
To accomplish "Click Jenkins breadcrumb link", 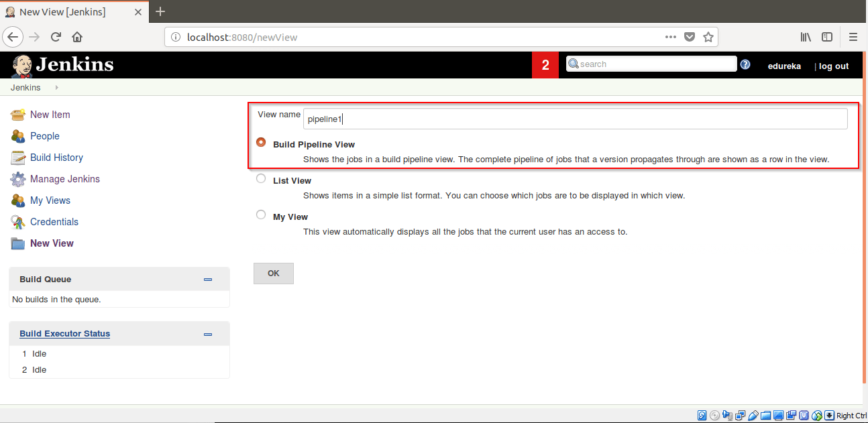I will (x=25, y=88).
